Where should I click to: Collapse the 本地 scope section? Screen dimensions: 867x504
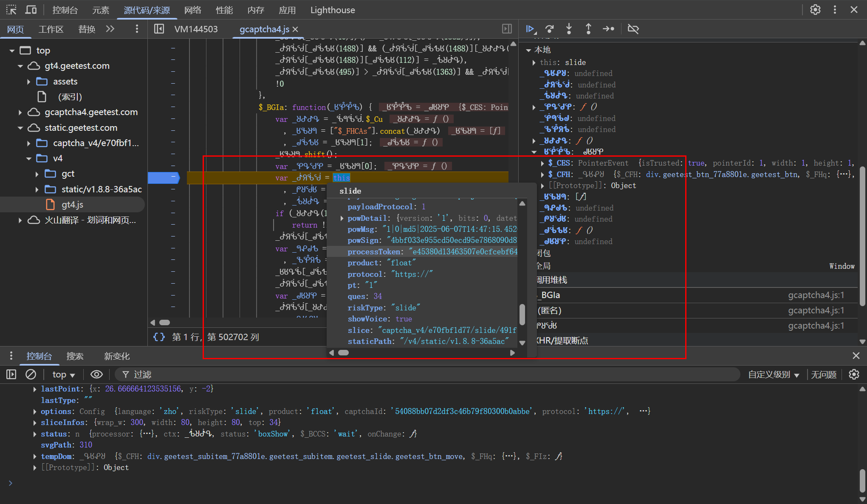[528, 50]
